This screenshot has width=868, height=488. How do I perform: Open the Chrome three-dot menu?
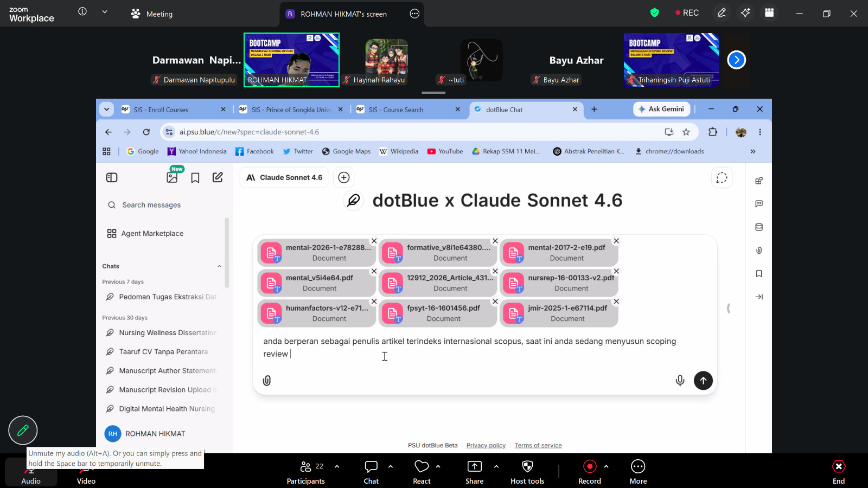760,132
